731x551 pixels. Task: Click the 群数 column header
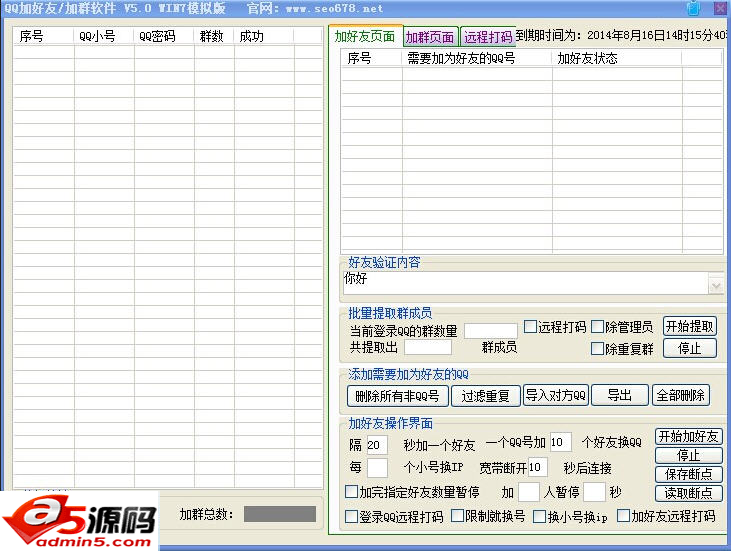tap(214, 36)
